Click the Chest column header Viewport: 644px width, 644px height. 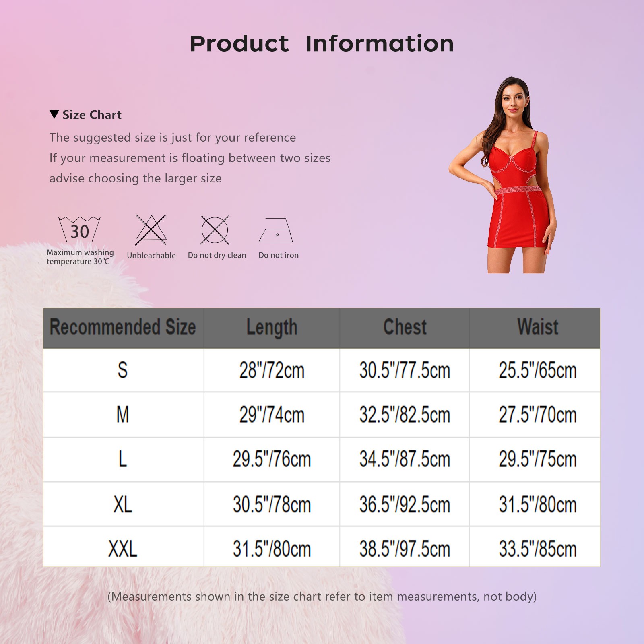tap(405, 328)
